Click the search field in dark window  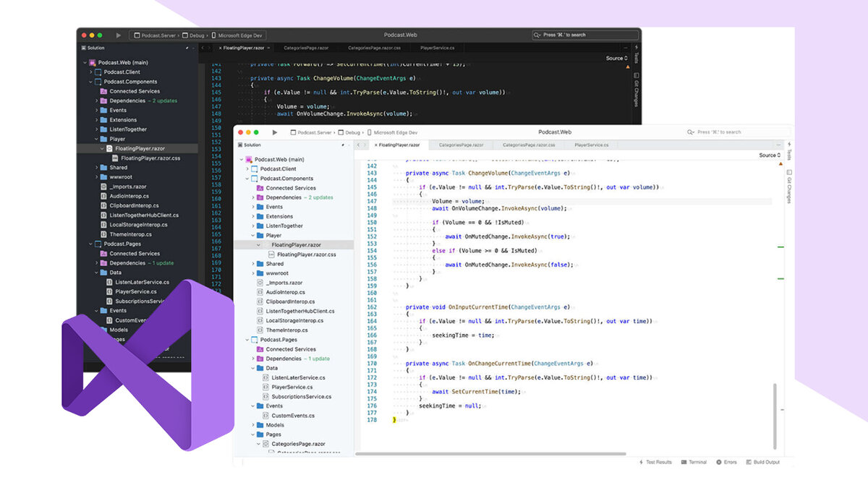[584, 35]
